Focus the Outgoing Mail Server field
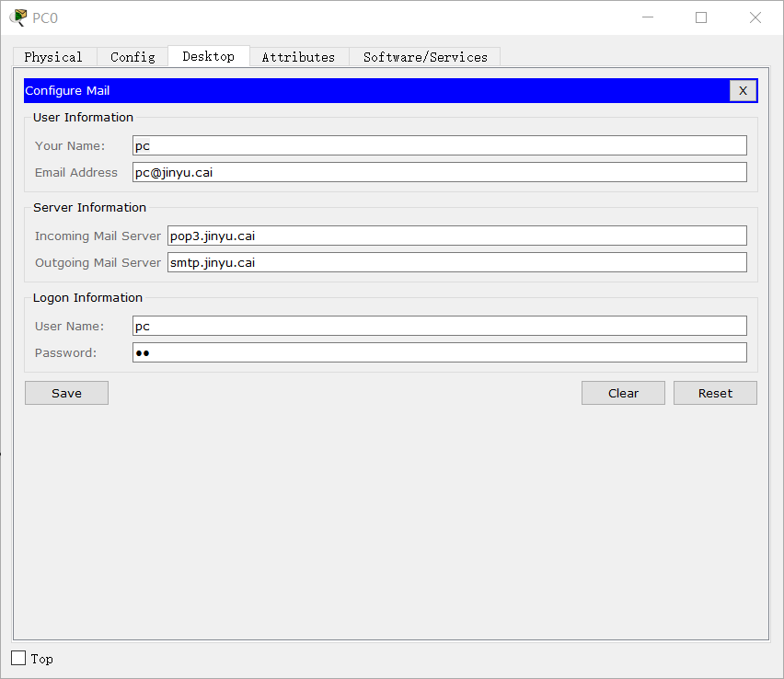This screenshot has width=784, height=679. tap(457, 262)
